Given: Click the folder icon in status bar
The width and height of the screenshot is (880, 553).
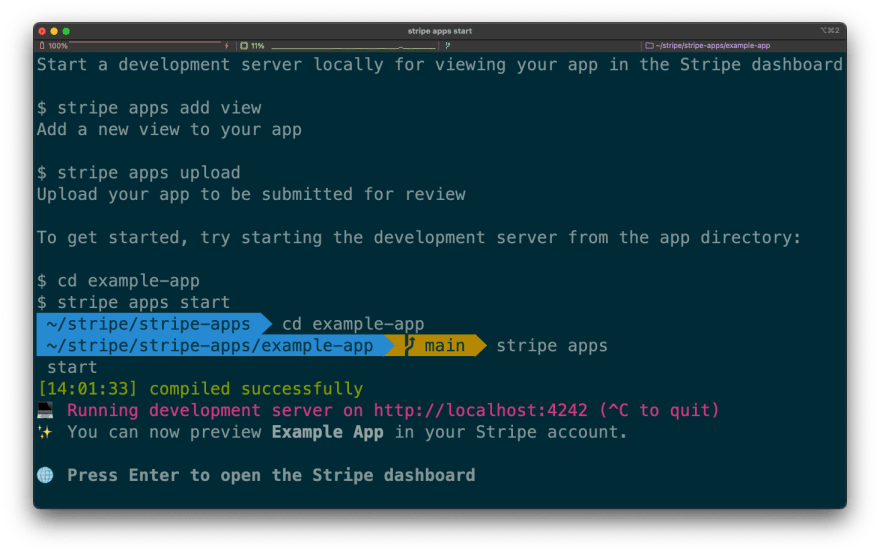Looking at the screenshot, I should point(649,45).
